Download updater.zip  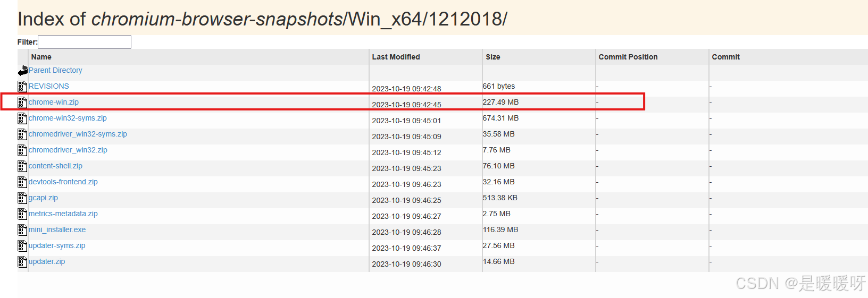47,261
